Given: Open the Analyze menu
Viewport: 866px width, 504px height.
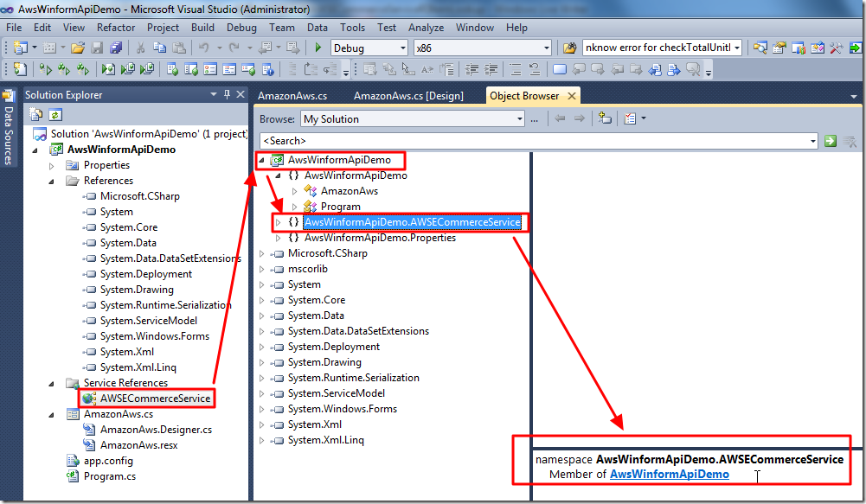Looking at the screenshot, I should (426, 28).
